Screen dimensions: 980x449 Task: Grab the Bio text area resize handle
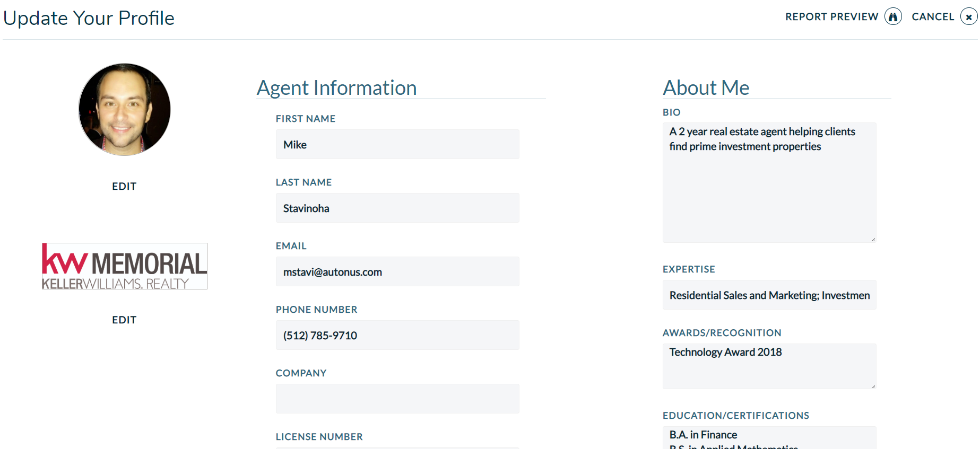click(x=873, y=240)
